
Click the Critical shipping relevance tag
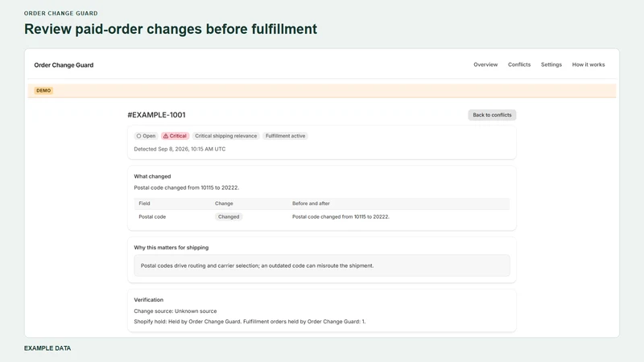click(225, 136)
